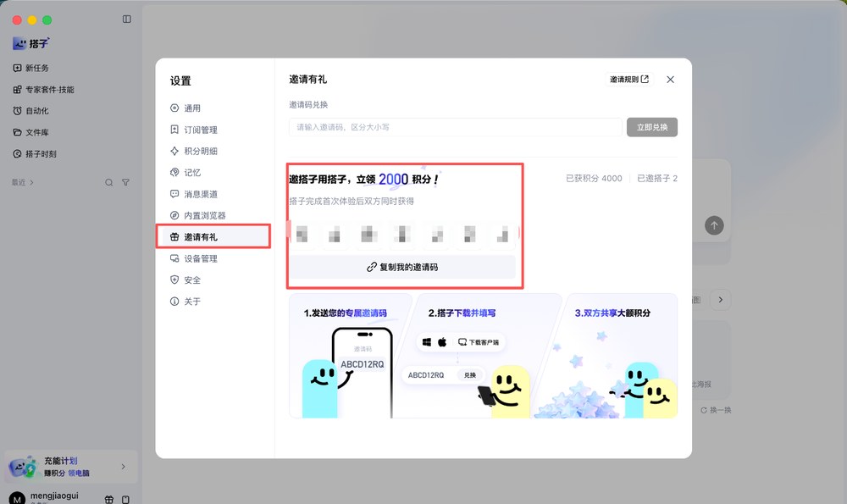Expand the 充能计划 arrow
Image resolution: width=847 pixels, height=504 pixels.
coord(123,466)
